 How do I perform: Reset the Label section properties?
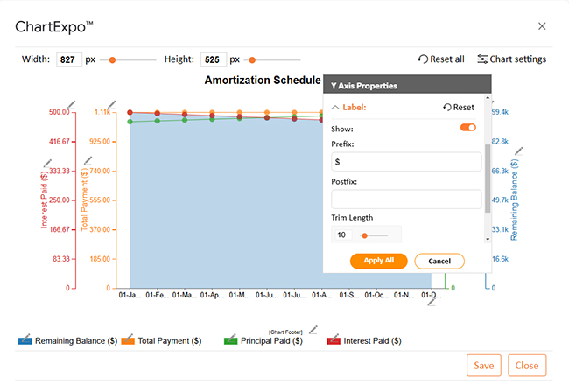pos(459,108)
